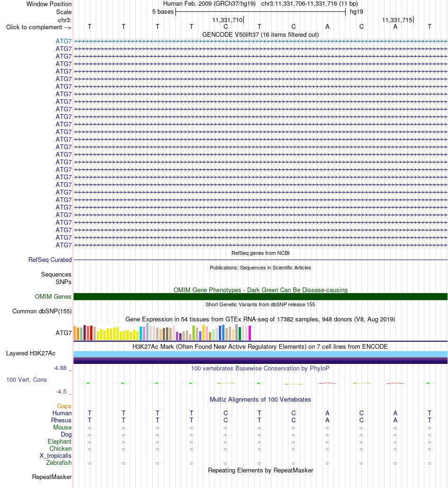Image resolution: width=448 pixels, height=488 pixels.
Task: Click the RefSeq Curated track label
Action: tap(50, 260)
